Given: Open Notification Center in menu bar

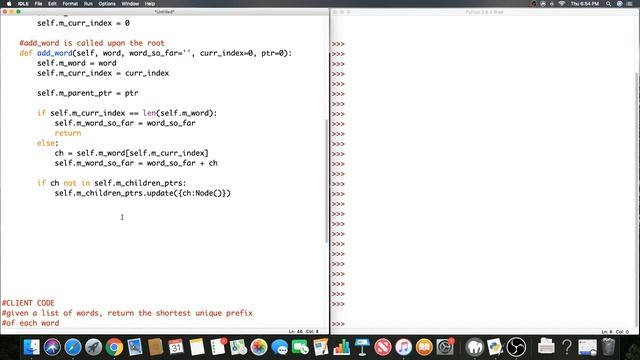Looking at the screenshot, I should point(630,4).
